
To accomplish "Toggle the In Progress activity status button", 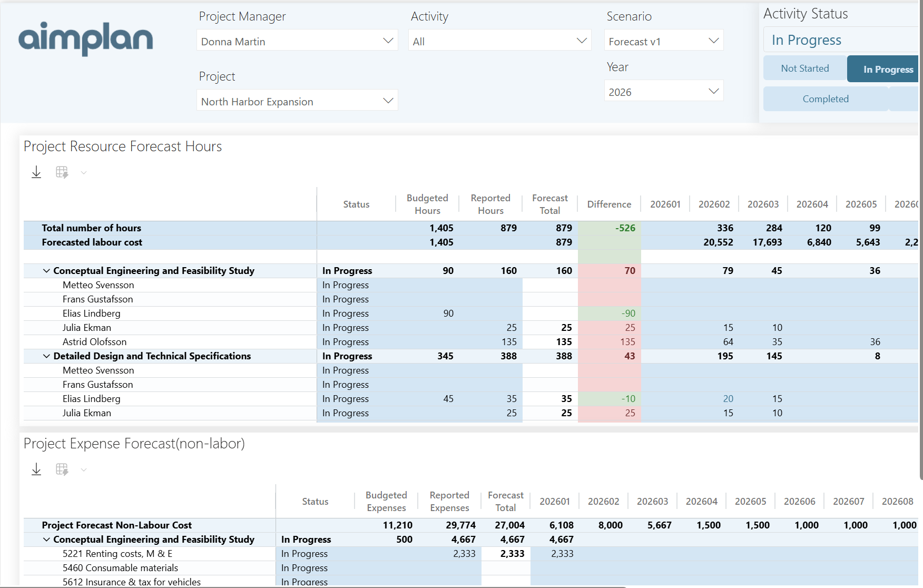I will (x=883, y=69).
